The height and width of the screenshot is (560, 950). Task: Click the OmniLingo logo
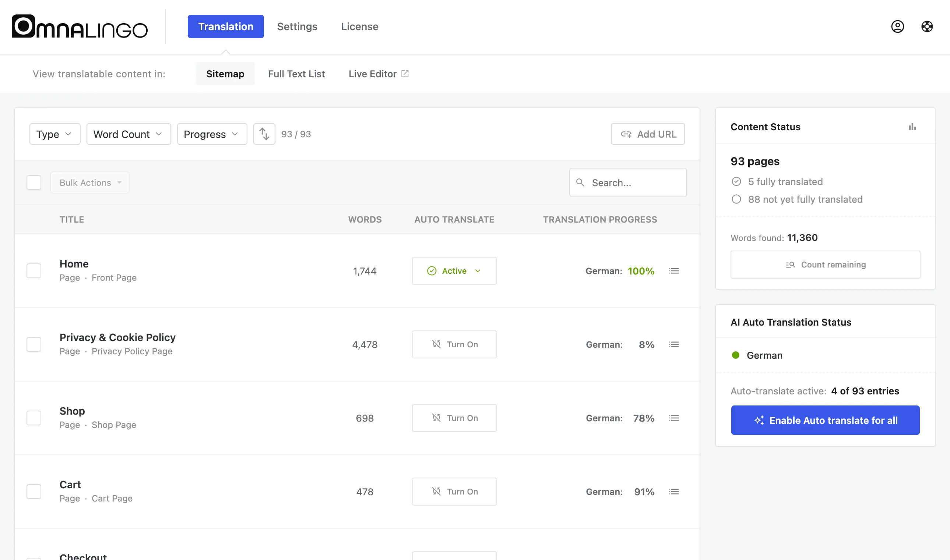(x=79, y=26)
